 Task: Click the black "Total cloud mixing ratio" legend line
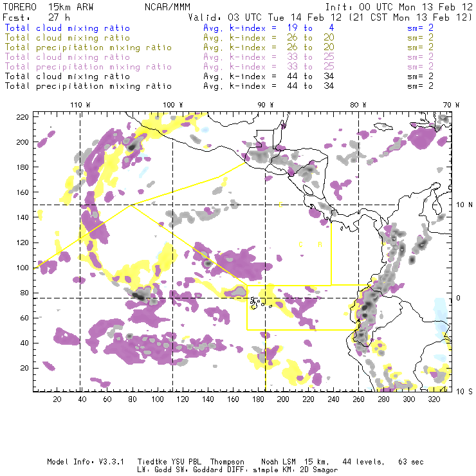point(68,76)
